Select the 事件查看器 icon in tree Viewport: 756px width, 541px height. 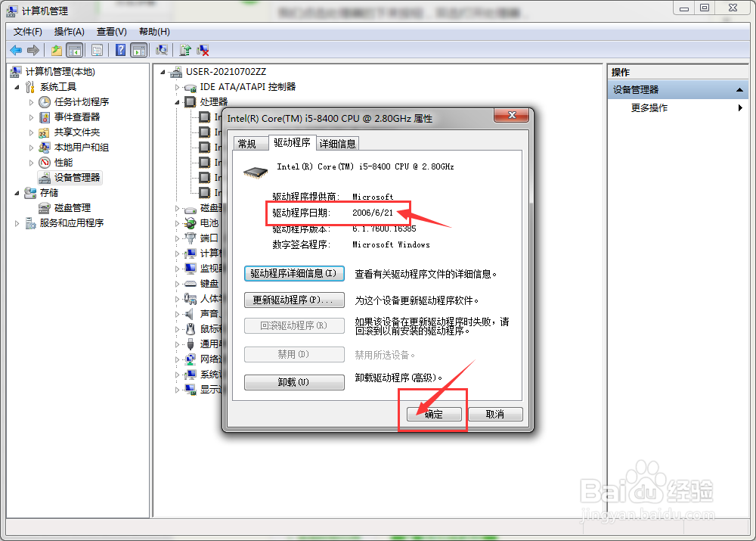click(45, 117)
